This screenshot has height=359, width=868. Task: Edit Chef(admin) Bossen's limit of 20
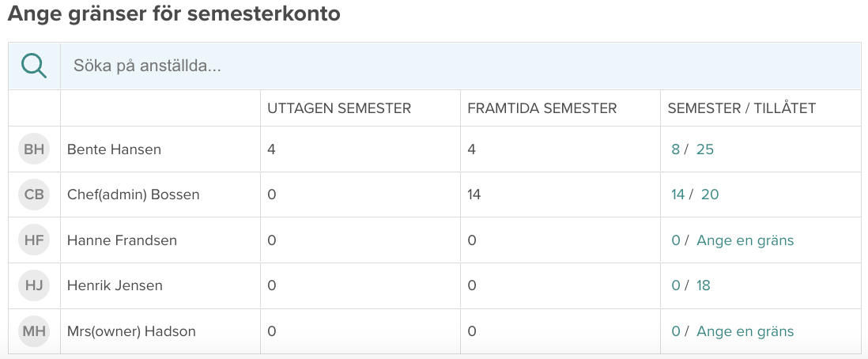[x=710, y=195]
